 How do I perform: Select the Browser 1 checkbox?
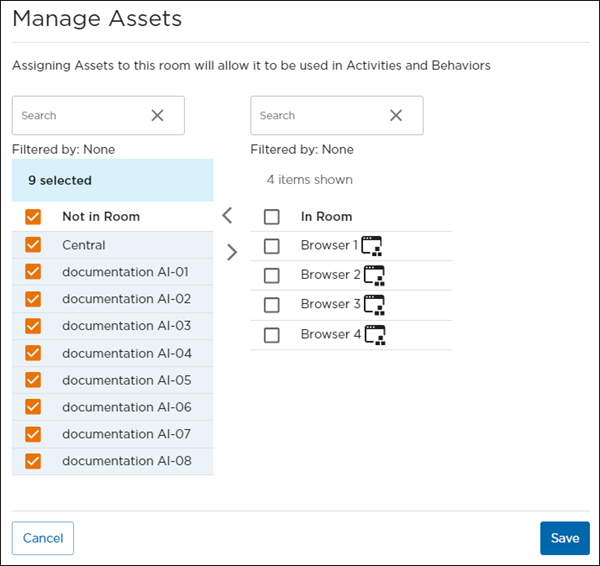point(272,246)
